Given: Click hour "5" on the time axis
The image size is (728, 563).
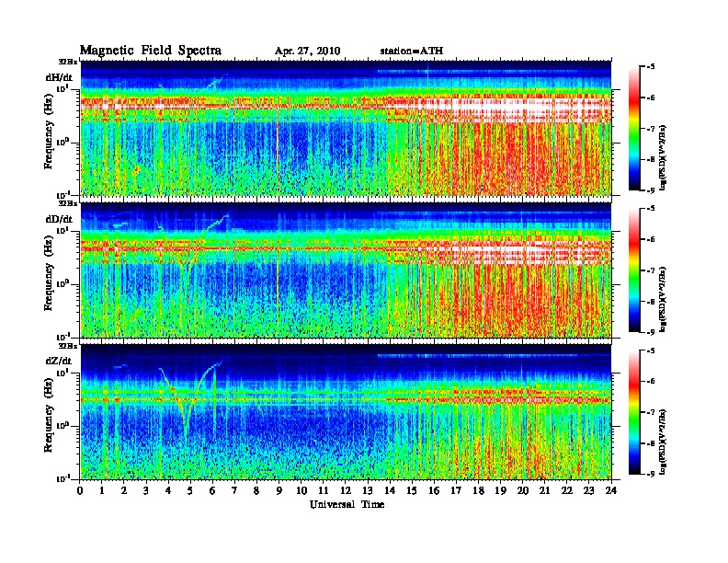Looking at the screenshot, I should click(x=191, y=490).
